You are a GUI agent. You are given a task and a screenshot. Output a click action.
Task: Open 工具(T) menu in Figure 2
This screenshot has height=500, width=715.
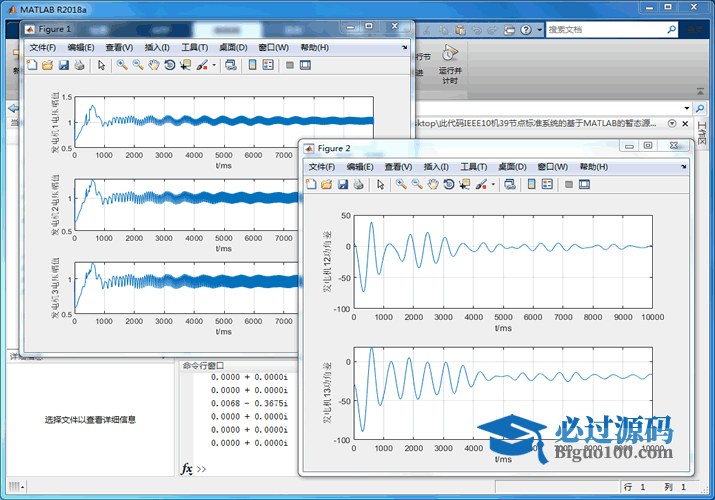474,167
